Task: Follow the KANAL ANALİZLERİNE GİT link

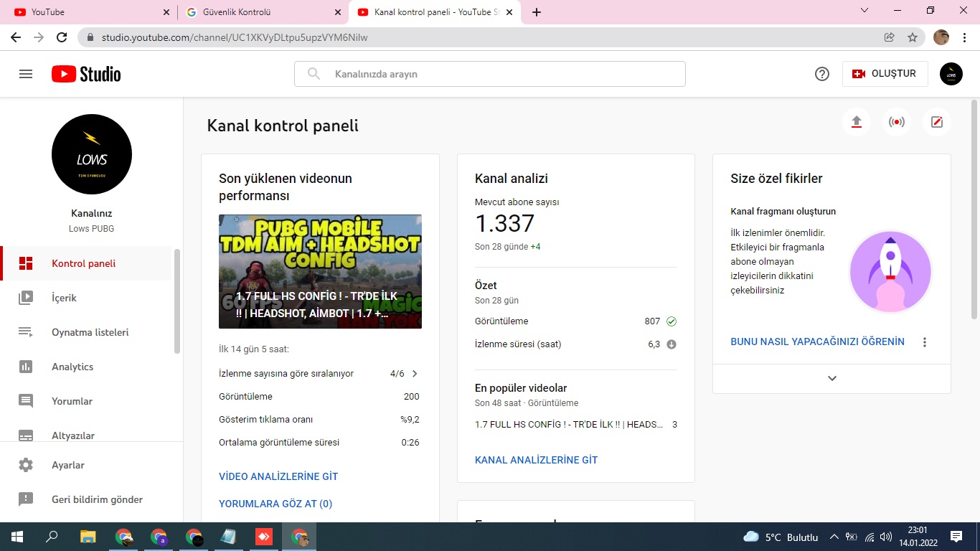Action: pos(537,460)
